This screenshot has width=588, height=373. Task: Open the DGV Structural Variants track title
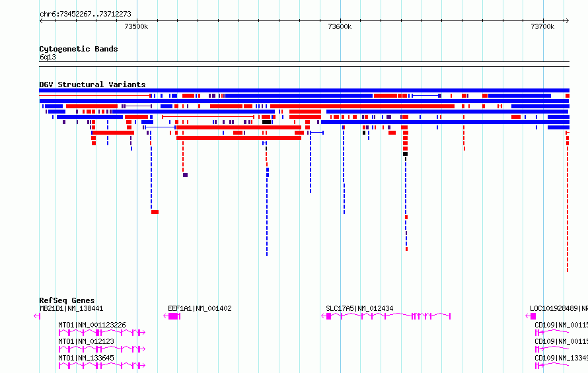(92, 85)
